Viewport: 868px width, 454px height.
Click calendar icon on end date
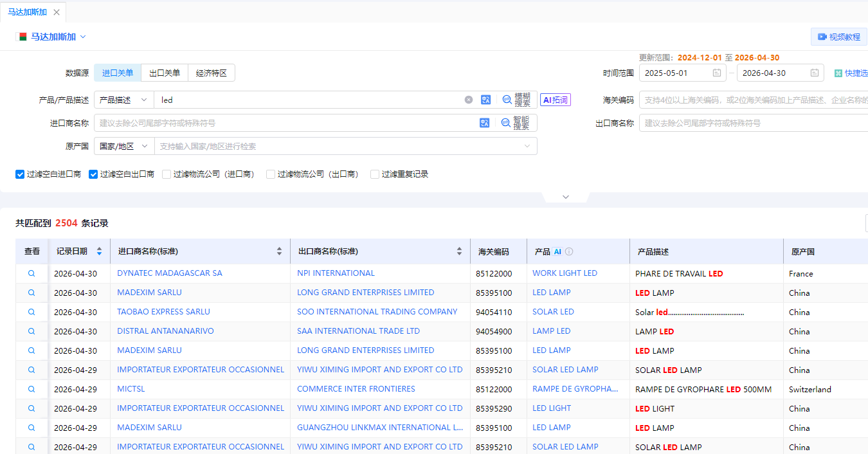815,73
